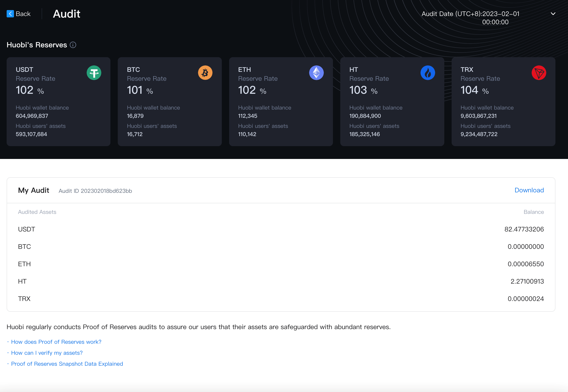The width and height of the screenshot is (568, 392).
Task: Click the HT card title label
Action: click(x=353, y=70)
